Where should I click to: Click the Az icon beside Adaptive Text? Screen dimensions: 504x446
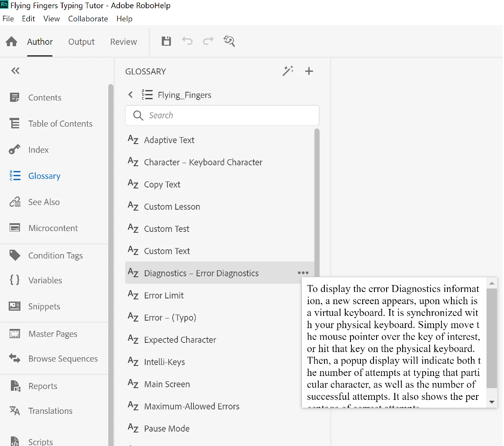coord(133,139)
